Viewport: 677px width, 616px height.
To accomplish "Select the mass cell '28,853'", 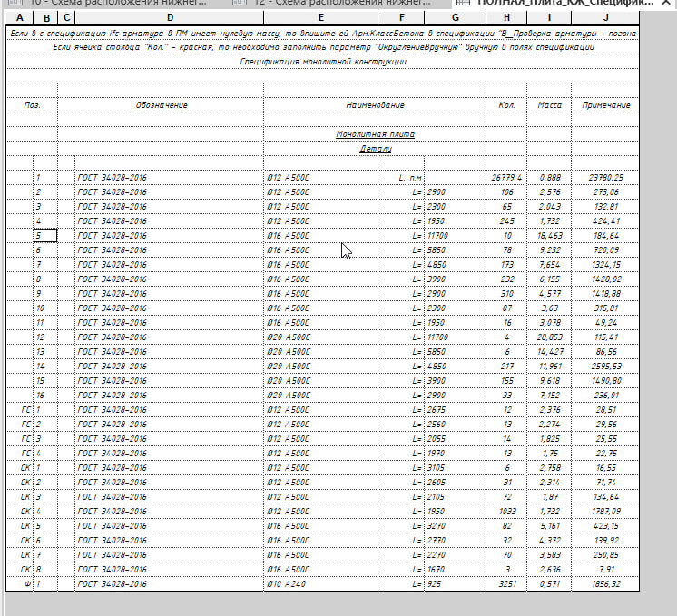I will 549,337.
